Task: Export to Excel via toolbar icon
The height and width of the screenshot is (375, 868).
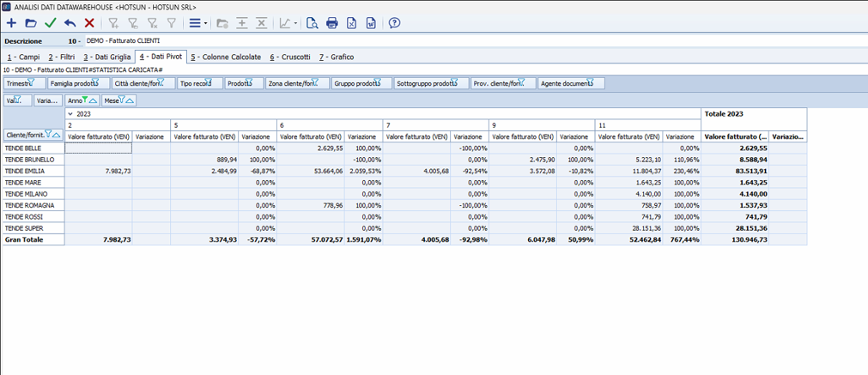Action: [x=352, y=23]
